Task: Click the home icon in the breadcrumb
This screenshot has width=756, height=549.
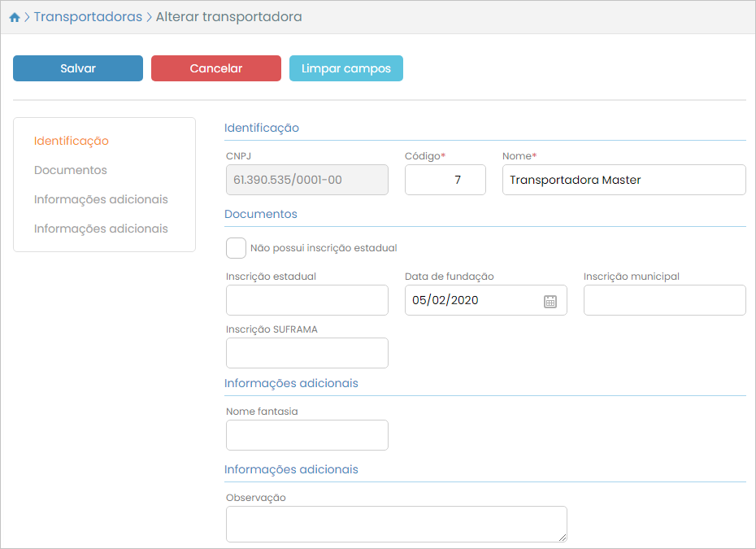Action: (x=14, y=17)
